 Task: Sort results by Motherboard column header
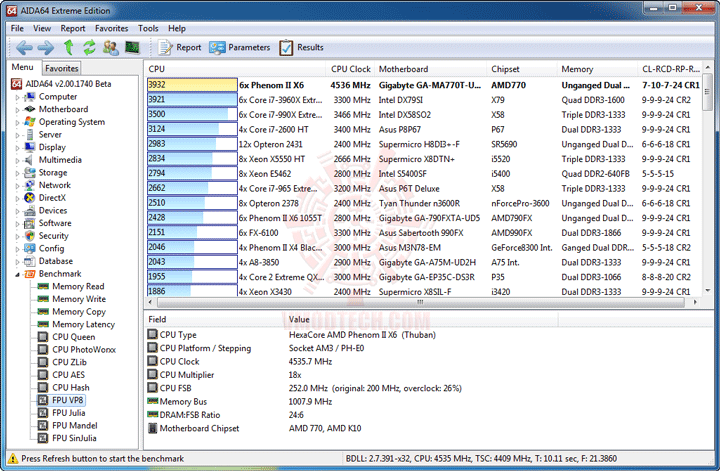click(x=430, y=69)
